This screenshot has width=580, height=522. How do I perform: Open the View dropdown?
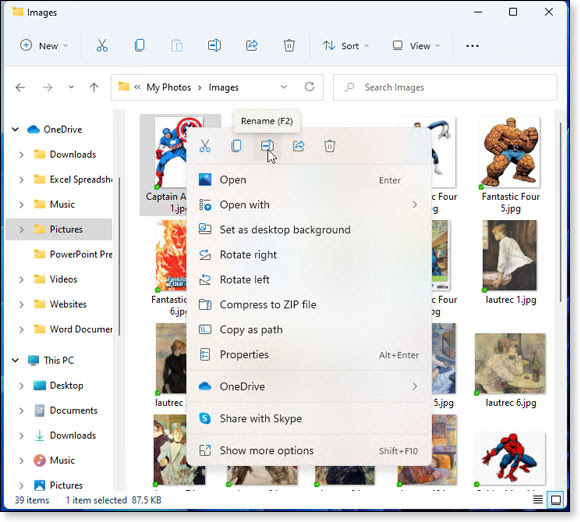pyautogui.click(x=416, y=46)
